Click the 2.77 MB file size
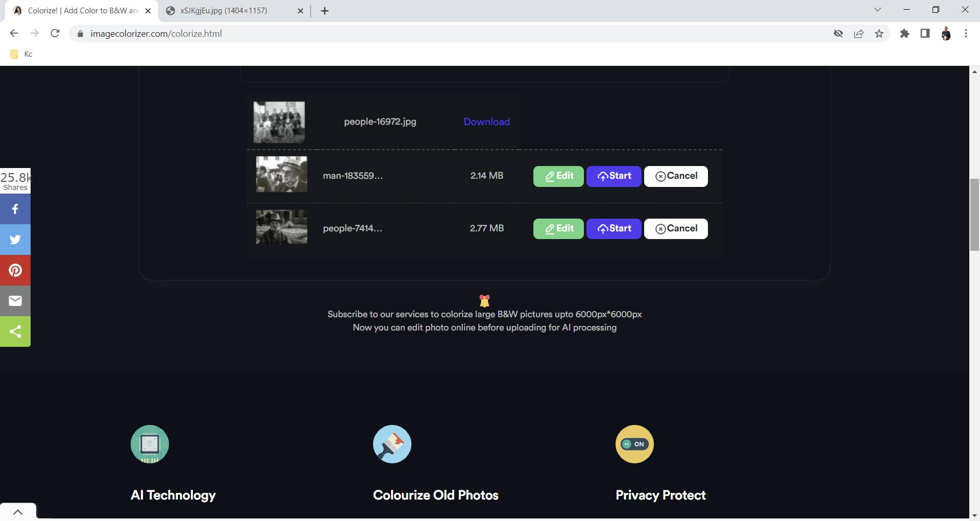The width and height of the screenshot is (980, 521). [x=487, y=228]
